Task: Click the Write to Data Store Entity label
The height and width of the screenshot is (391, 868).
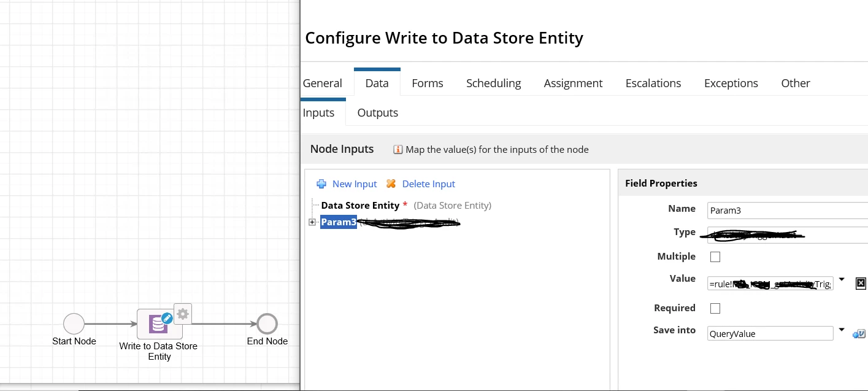Action: [x=159, y=351]
